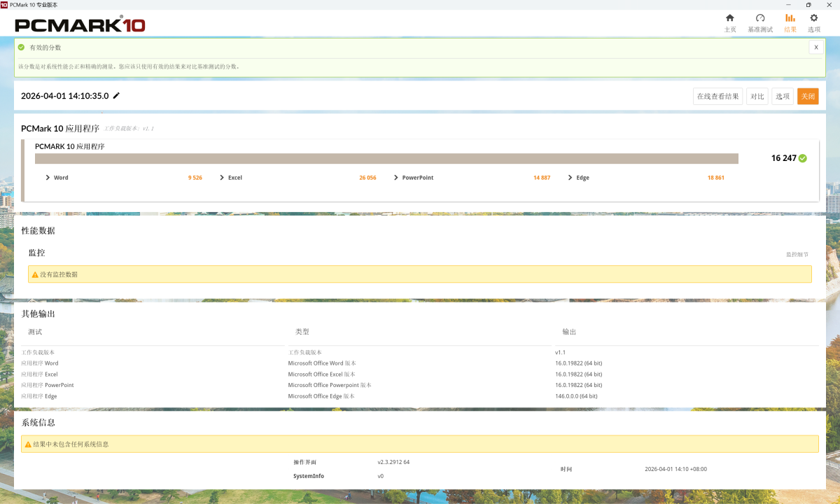Click the 应用程序 Excel row label

click(x=40, y=374)
